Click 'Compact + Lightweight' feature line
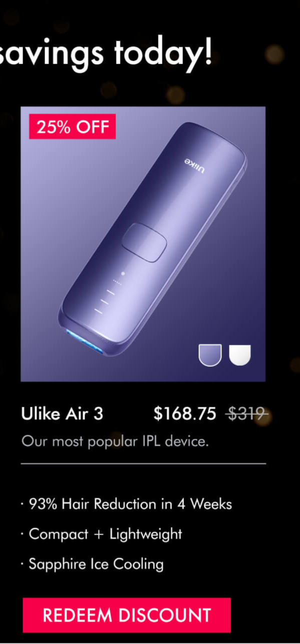The width and height of the screenshot is (300, 644). click(105, 534)
